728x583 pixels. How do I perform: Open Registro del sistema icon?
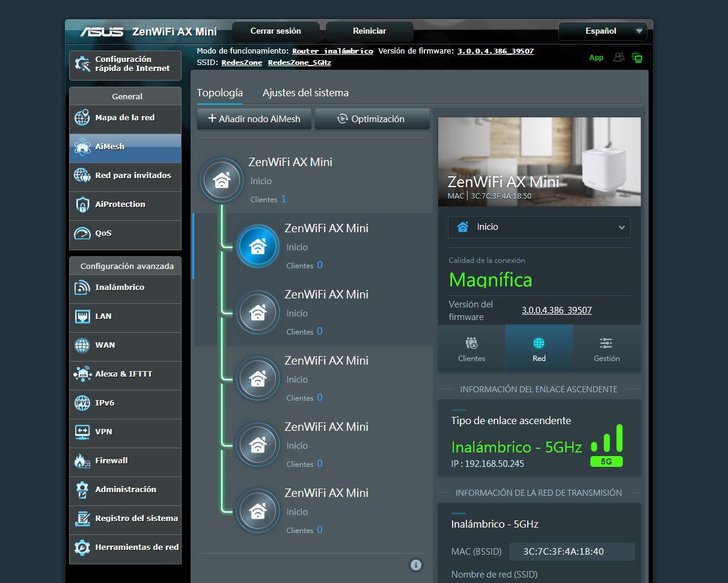pyautogui.click(x=82, y=519)
